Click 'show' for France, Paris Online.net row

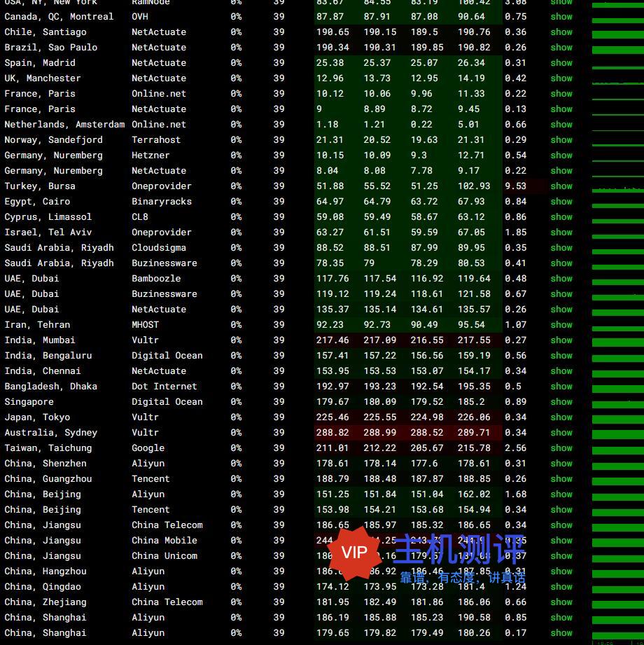point(561,94)
